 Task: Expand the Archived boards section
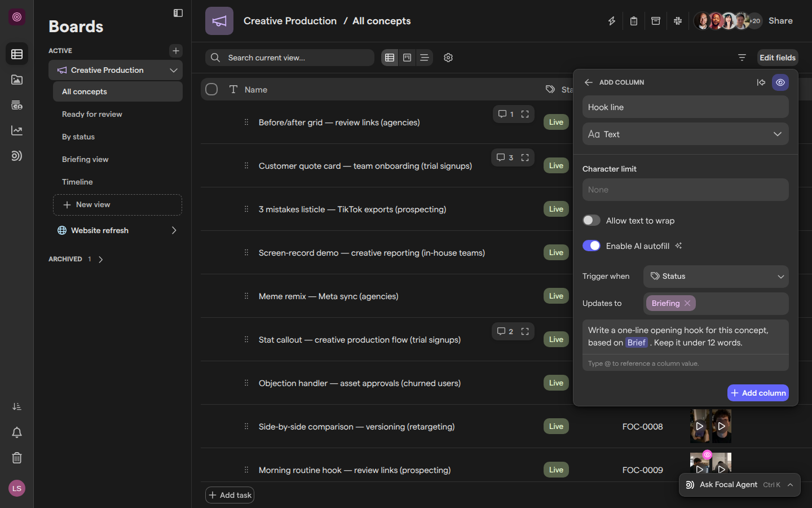pos(101,260)
